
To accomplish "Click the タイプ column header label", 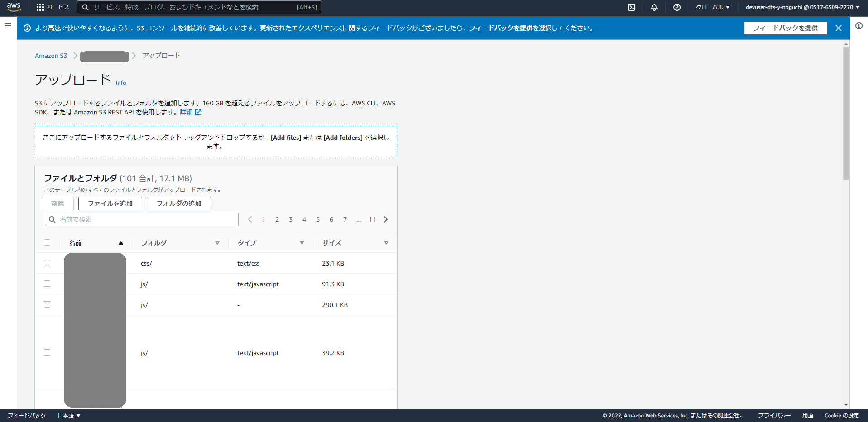I will click(247, 243).
